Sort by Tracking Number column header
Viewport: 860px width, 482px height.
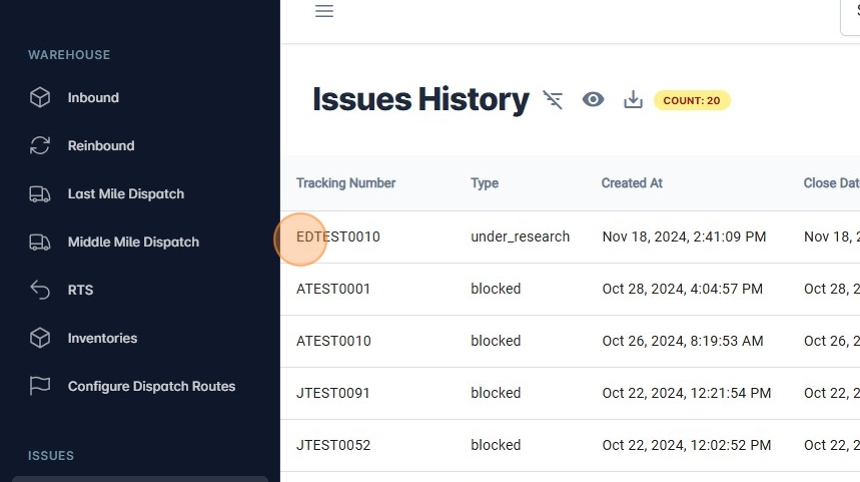coord(346,183)
